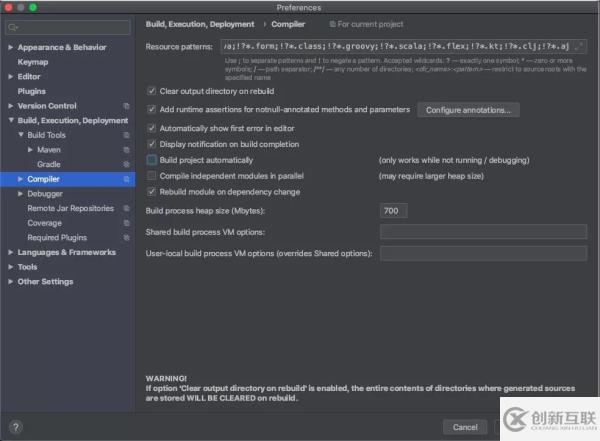Viewport: 600px width, 441px height.
Task: Expand the Maven node arrow
Action: tap(30, 150)
